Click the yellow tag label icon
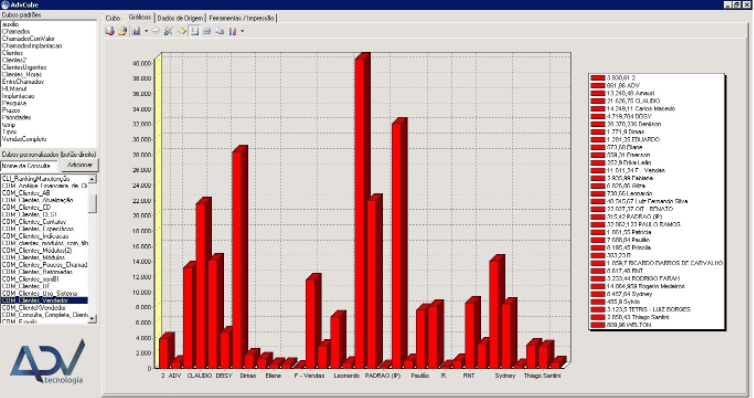Screen dimensions: 754x398 181,31
